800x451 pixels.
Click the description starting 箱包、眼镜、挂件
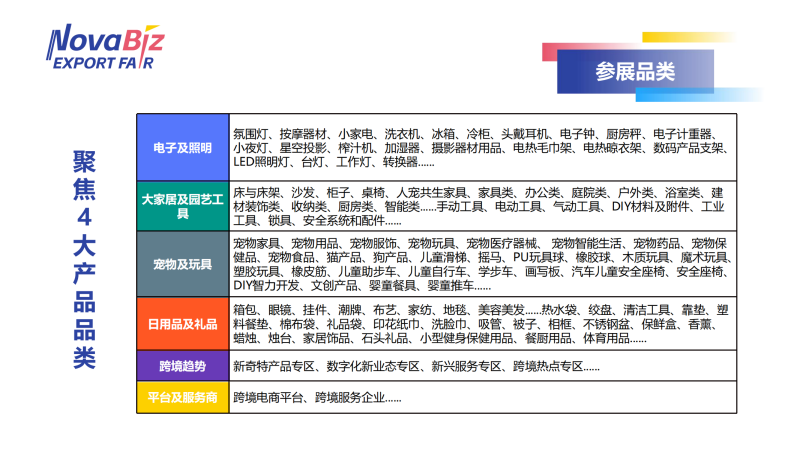coord(481,324)
